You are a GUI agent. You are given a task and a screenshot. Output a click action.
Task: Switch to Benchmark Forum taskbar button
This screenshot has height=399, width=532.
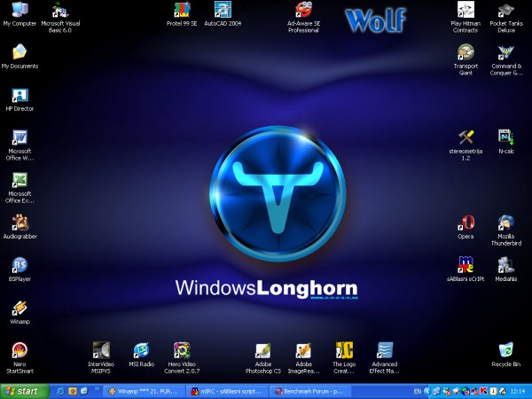310,392
